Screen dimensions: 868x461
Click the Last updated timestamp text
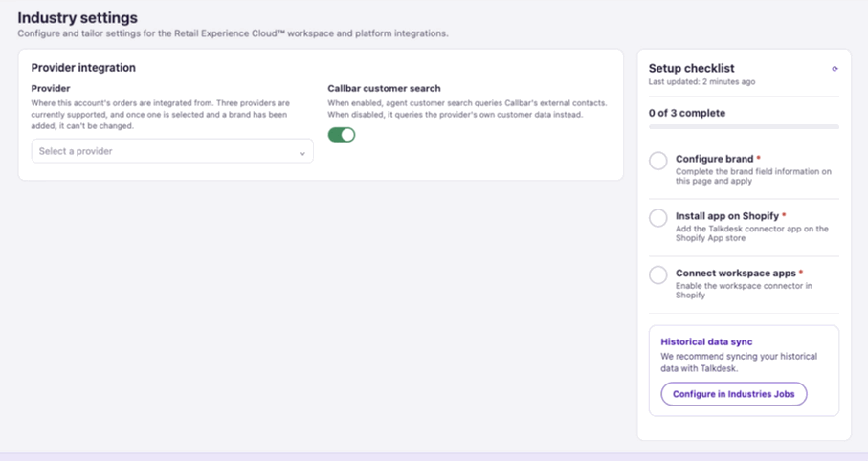[x=701, y=82]
